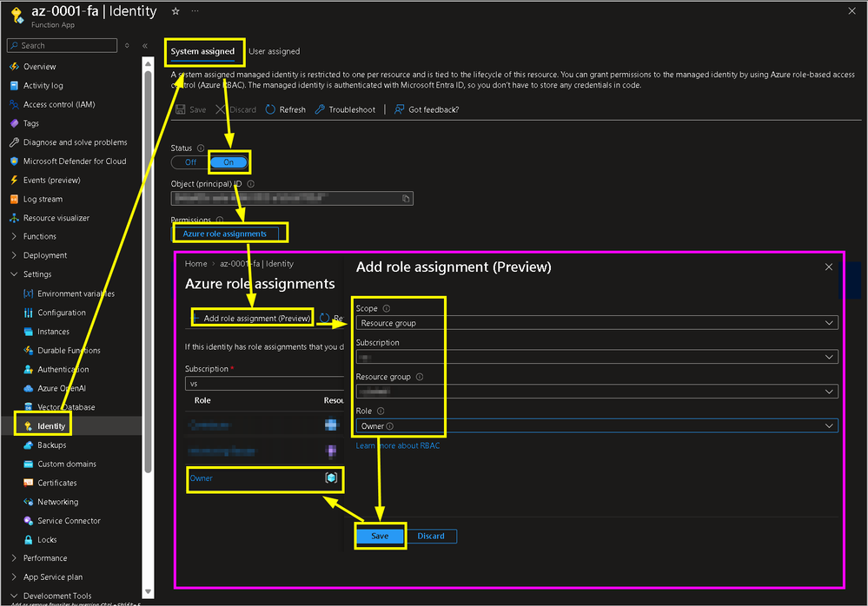Click Home in the breadcrumb
Screen dimensions: 868x606
pyautogui.click(x=196, y=264)
